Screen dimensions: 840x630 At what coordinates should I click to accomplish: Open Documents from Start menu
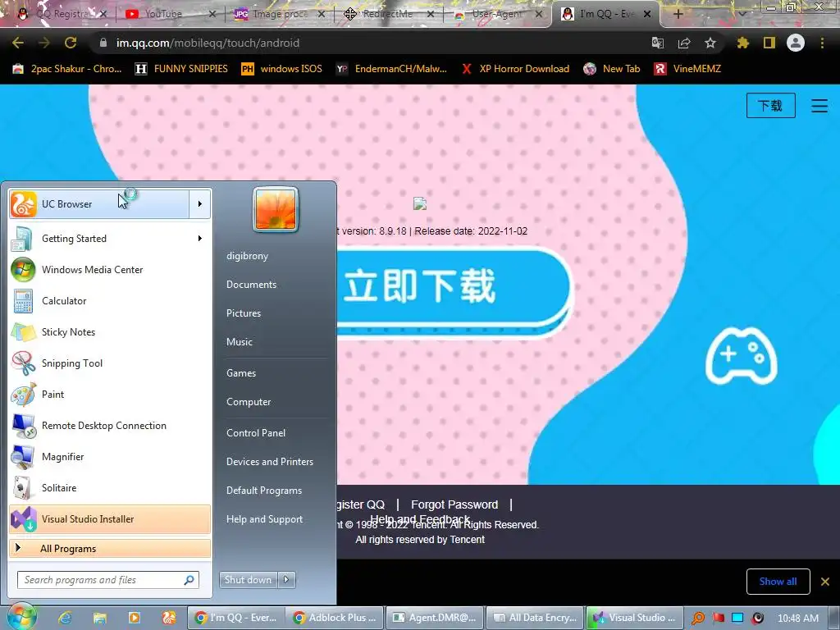pos(251,285)
